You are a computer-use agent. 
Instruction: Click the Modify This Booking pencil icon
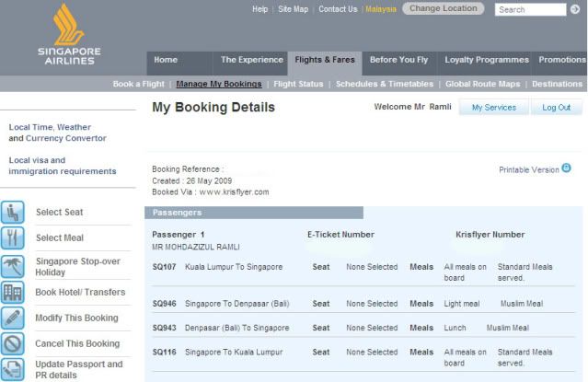point(12,318)
